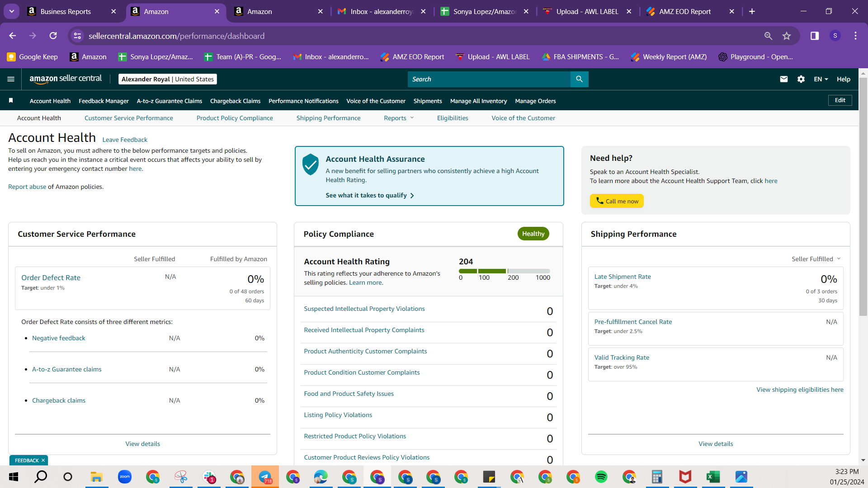The width and height of the screenshot is (868, 488).
Task: Open the Negative feedback link
Action: pyautogui.click(x=59, y=338)
